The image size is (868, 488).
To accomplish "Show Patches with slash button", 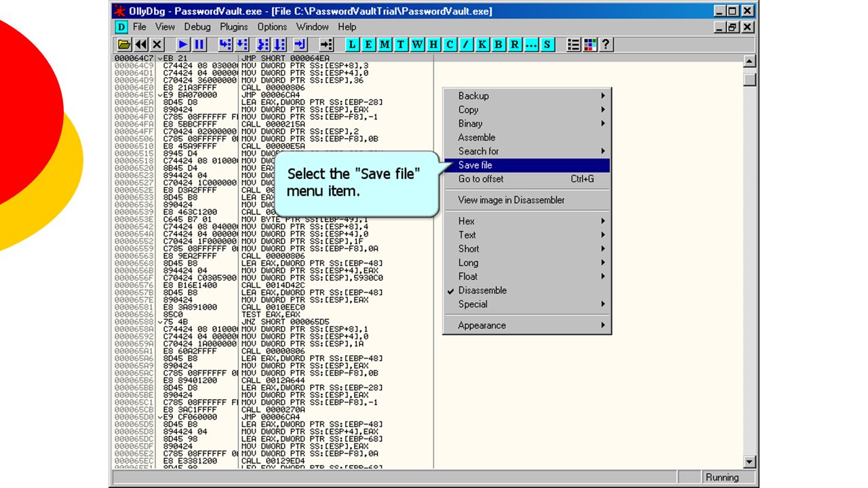I will click(467, 45).
